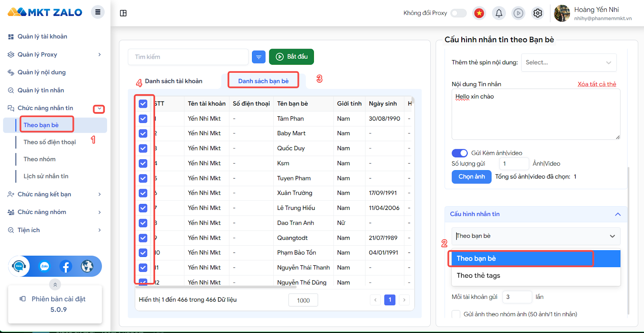Image resolution: width=644 pixels, height=333 pixels.
Task: Open website globe icon
Action: pyautogui.click(x=87, y=266)
